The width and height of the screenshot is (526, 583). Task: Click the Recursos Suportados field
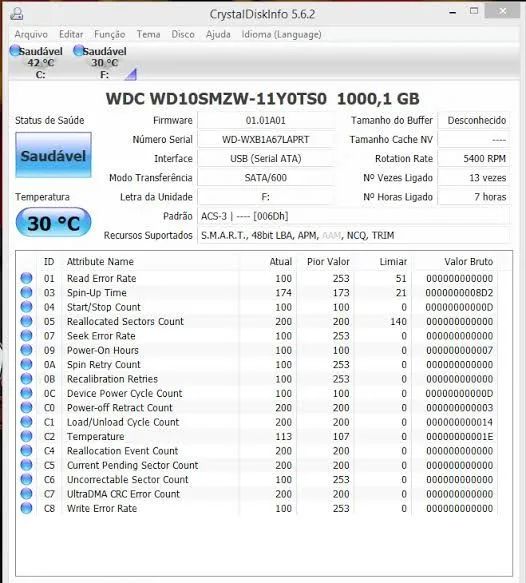click(x=354, y=235)
